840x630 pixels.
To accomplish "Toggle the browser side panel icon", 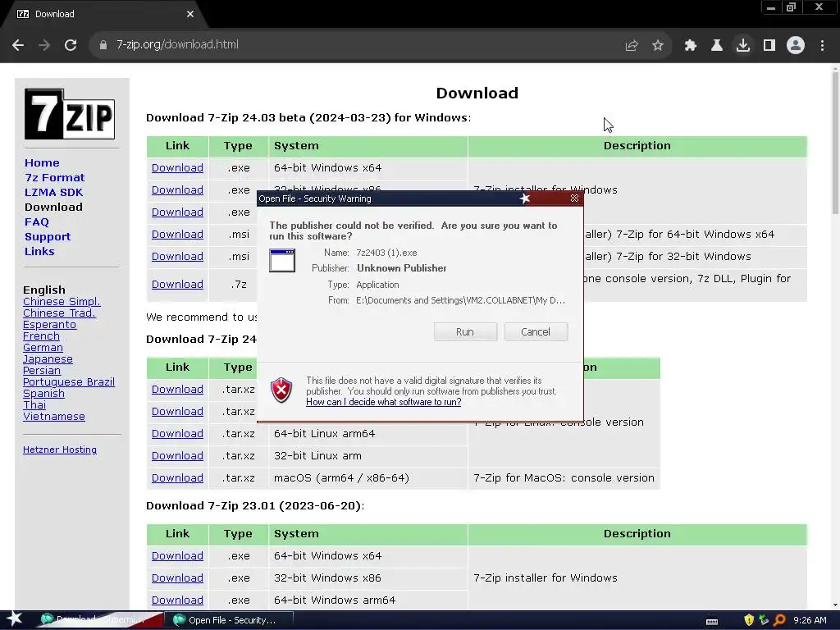I will point(769,46).
